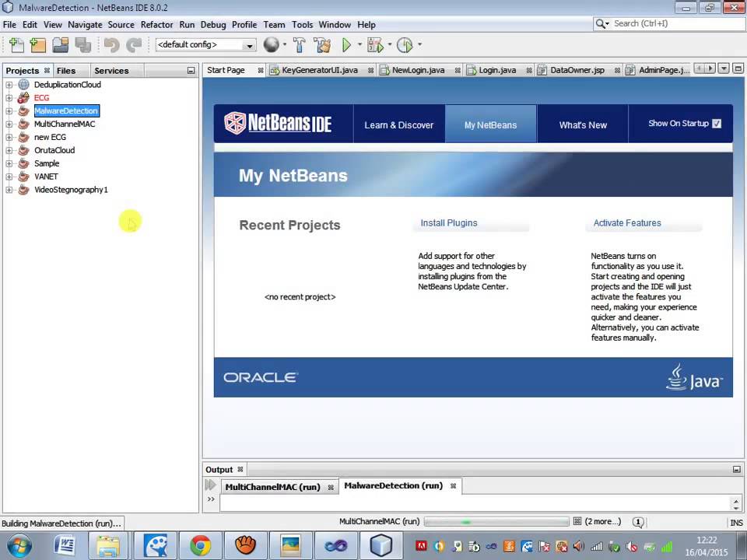The width and height of the screenshot is (747, 560).
Task: Expand the DeduplicationCloud project node
Action: click(9, 85)
